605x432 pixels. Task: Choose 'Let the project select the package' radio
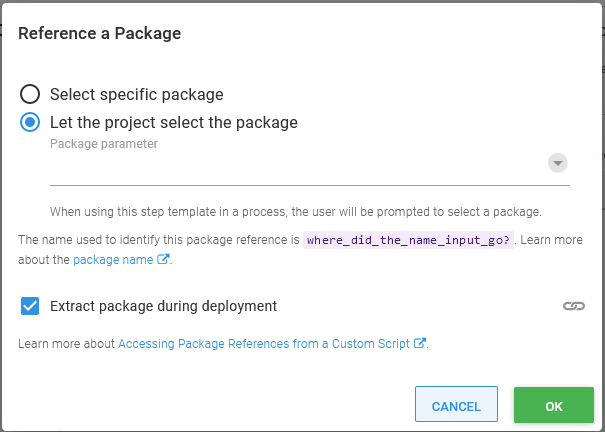click(30, 122)
